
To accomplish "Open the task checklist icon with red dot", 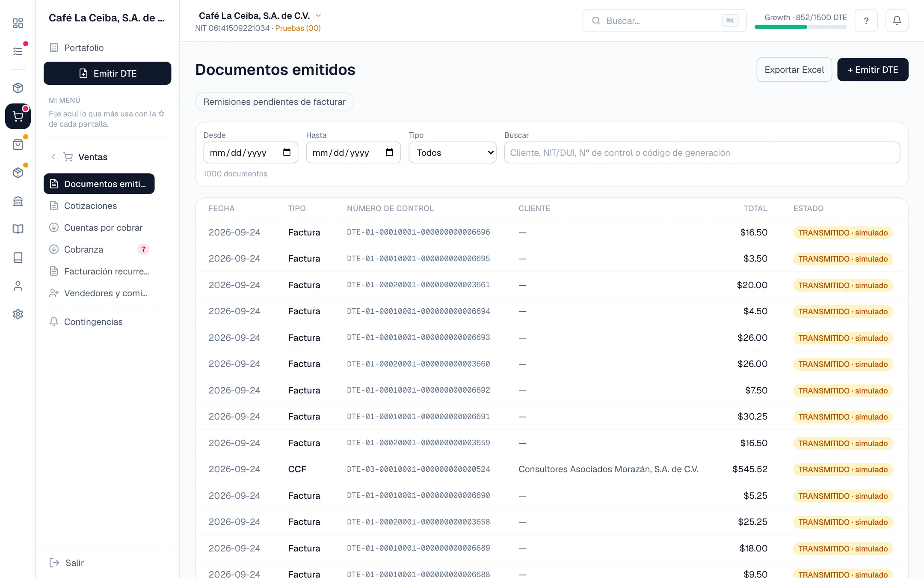I will (18, 51).
